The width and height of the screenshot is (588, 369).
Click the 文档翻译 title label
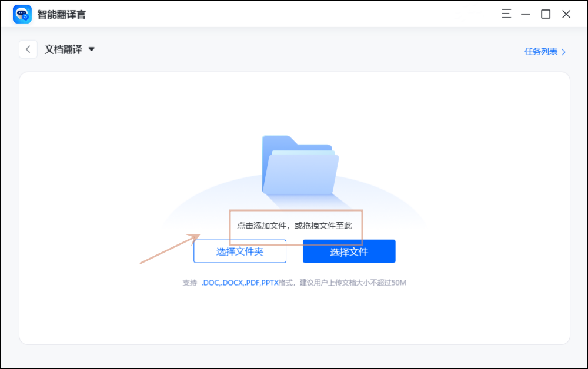tap(64, 49)
